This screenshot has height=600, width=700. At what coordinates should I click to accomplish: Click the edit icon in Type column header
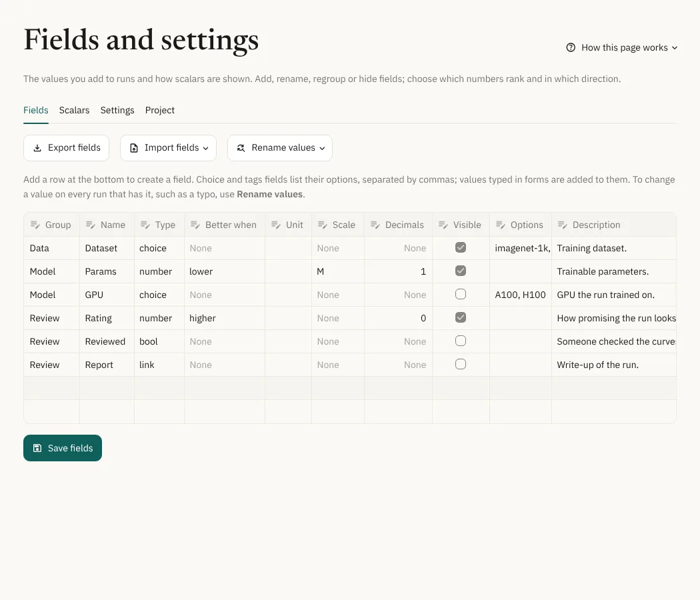tap(145, 225)
